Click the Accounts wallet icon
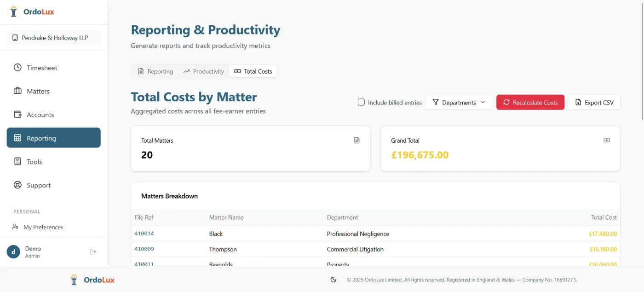644x292 pixels. click(x=17, y=115)
